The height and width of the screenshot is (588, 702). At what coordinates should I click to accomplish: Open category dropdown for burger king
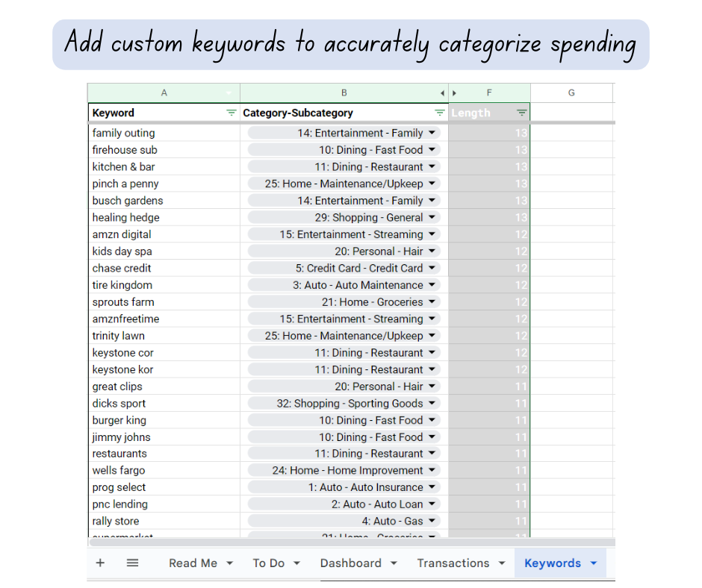pyautogui.click(x=432, y=420)
